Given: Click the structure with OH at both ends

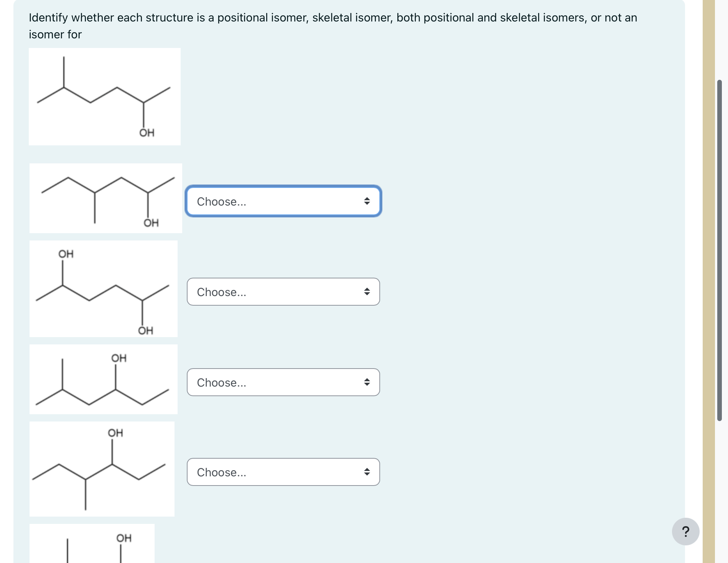Looking at the screenshot, I should [104, 288].
